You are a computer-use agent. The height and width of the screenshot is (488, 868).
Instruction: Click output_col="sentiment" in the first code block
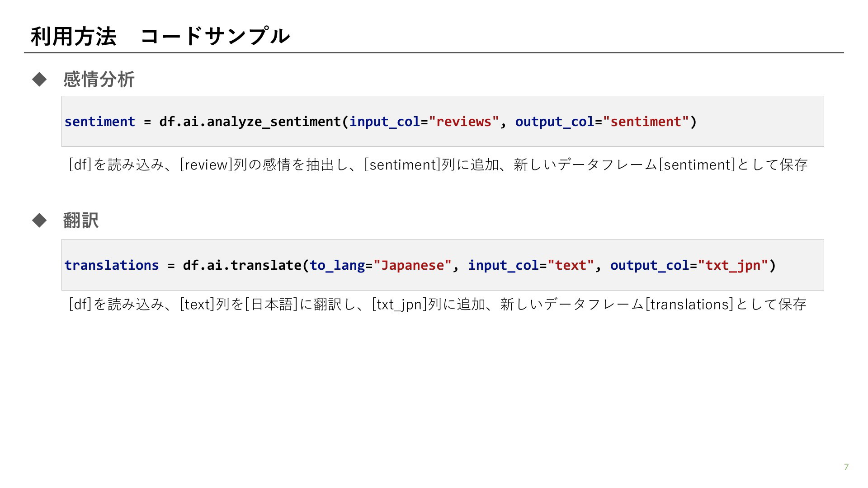602,122
